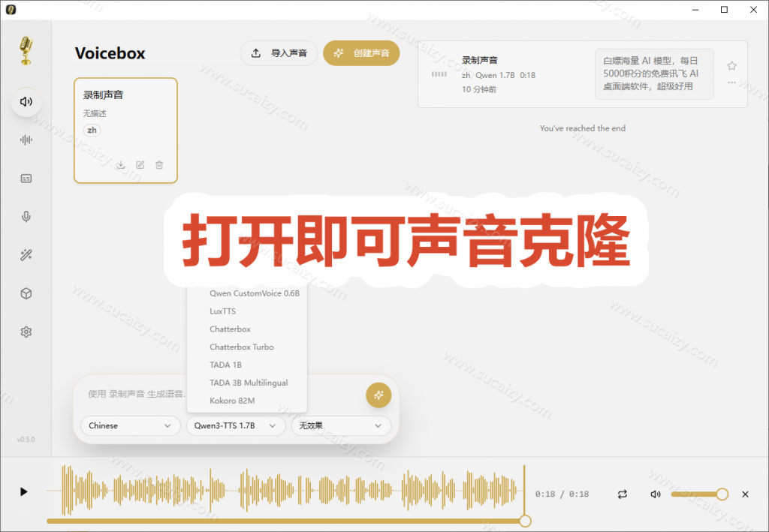Open the Qwen3-TTS 1.7B model dropdown
Image resolution: width=769 pixels, height=532 pixels.
coord(236,425)
